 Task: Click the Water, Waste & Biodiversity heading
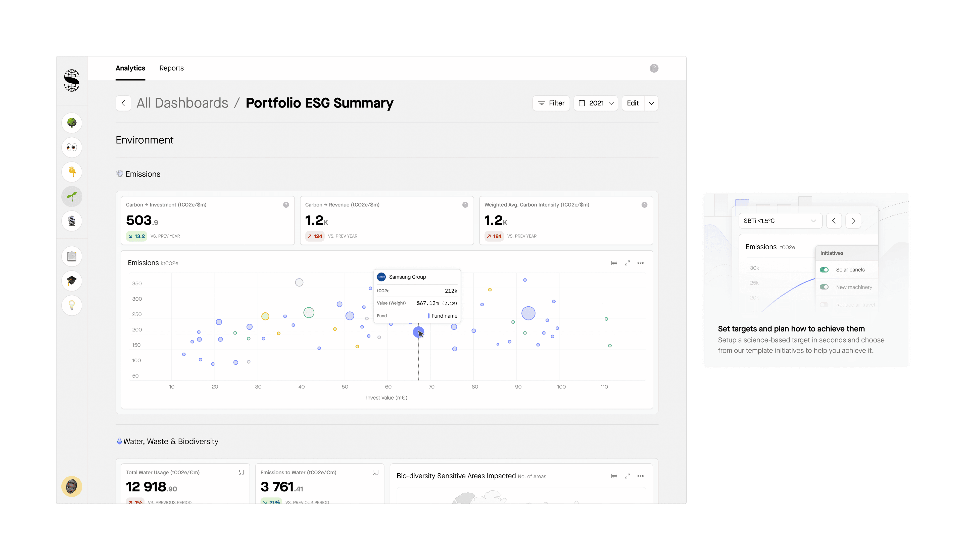(171, 442)
